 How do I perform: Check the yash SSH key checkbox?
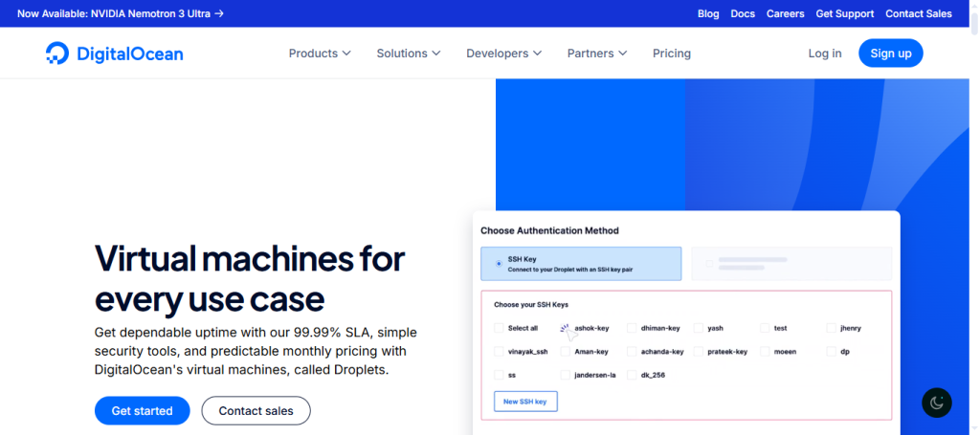(699, 328)
